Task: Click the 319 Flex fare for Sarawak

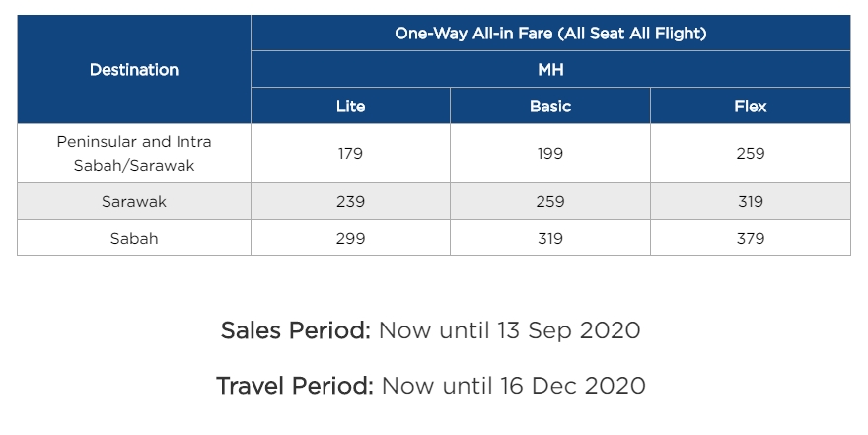Action: (750, 201)
